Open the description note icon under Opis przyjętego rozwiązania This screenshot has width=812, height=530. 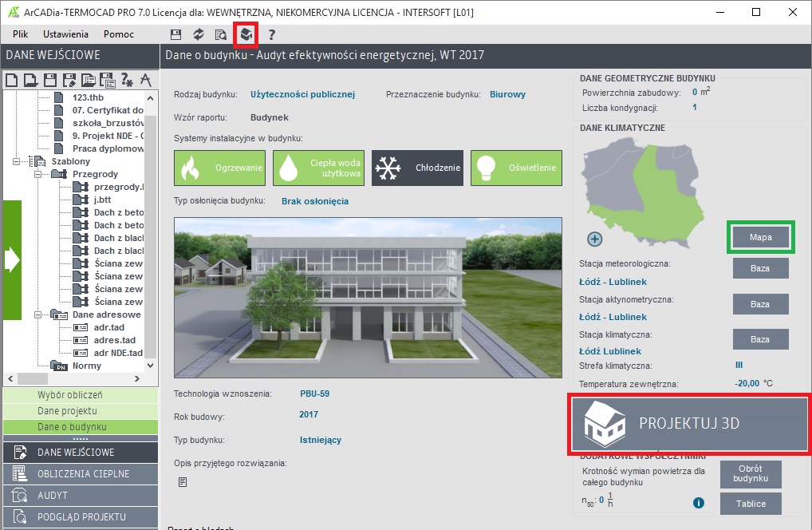(x=183, y=482)
